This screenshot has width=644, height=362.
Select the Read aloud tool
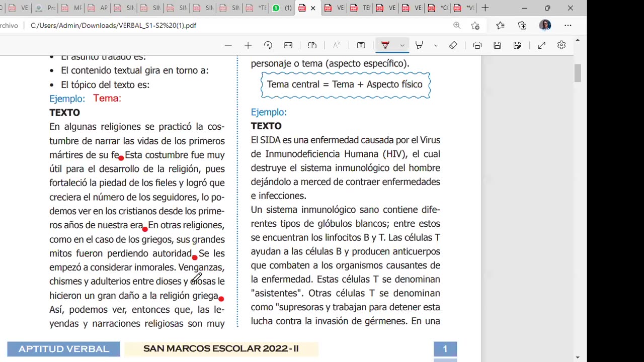click(337, 45)
